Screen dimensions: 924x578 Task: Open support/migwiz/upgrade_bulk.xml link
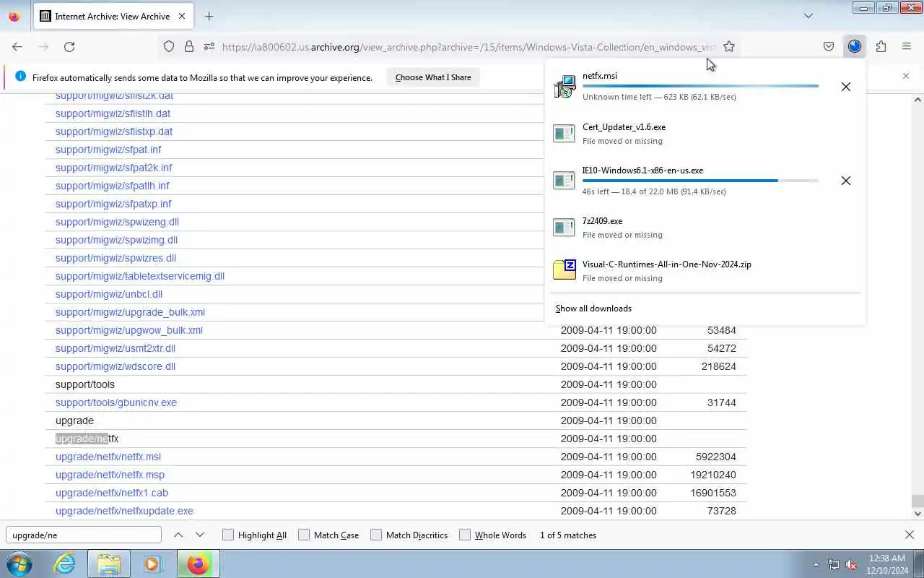(130, 312)
